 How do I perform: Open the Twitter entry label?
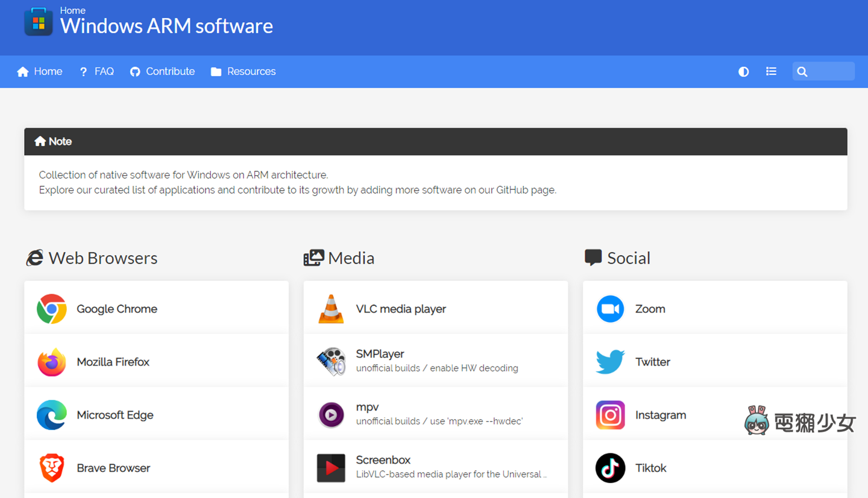pos(653,362)
